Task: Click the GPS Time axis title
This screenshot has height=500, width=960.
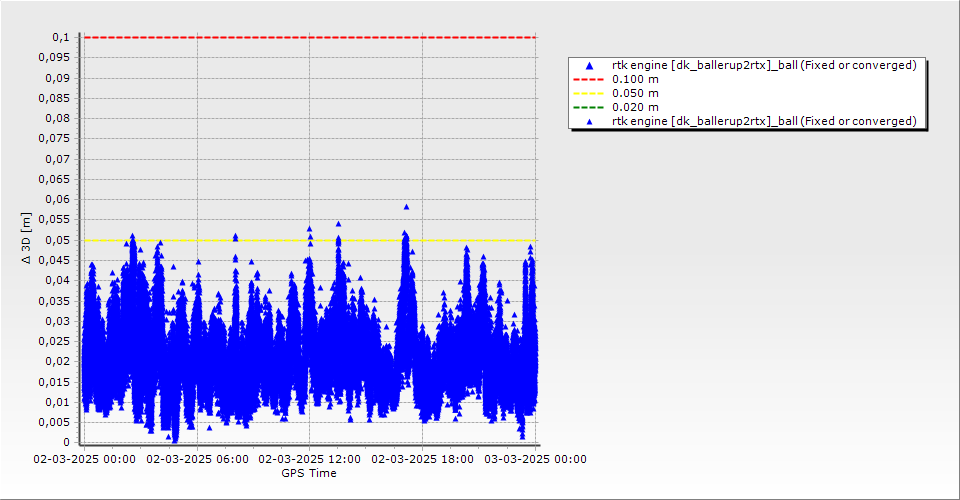Action: tap(309, 473)
